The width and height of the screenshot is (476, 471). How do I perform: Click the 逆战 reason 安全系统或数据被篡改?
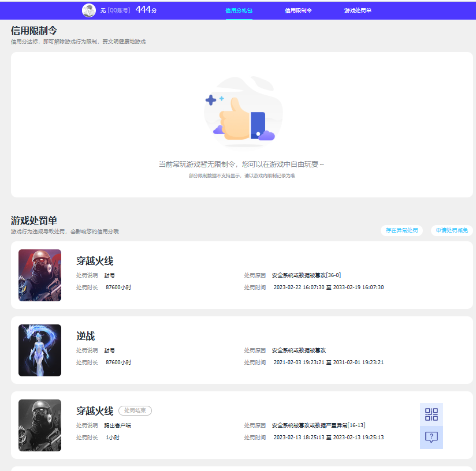coord(299,350)
